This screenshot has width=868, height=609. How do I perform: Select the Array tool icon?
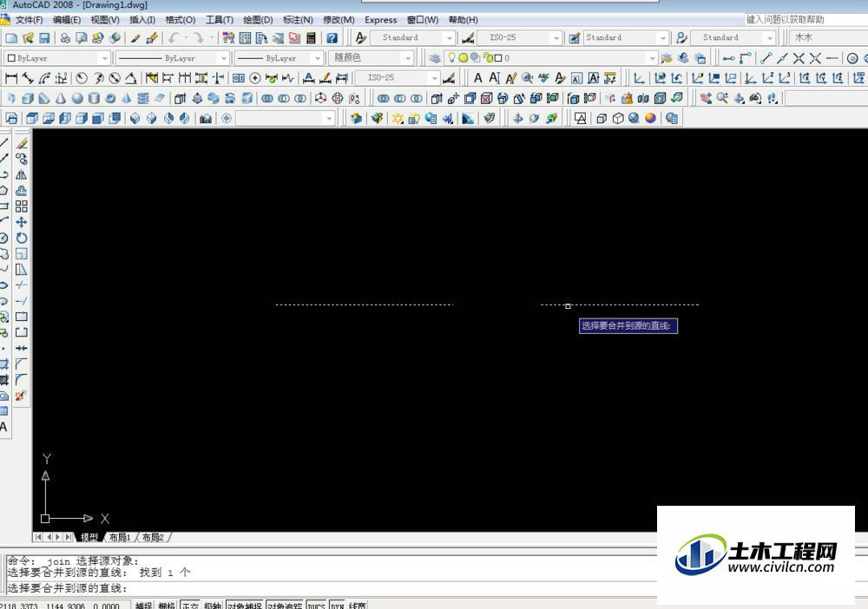tap(22, 206)
